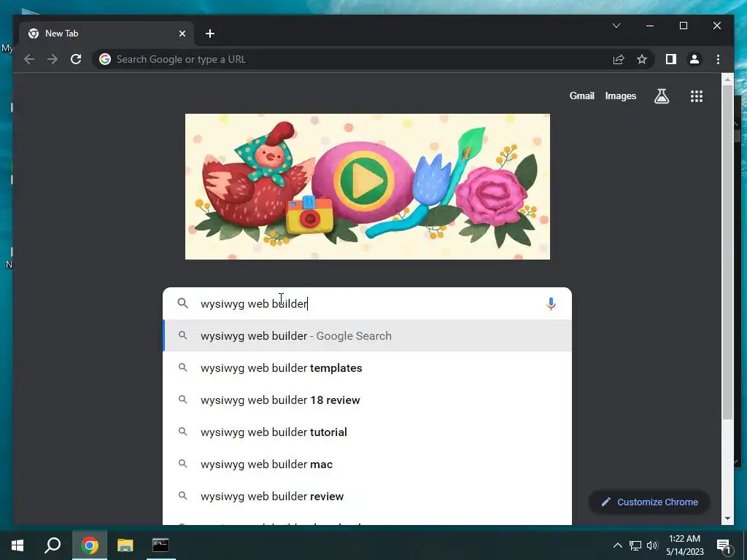
Task: Open the Google apps grid
Action: [x=697, y=96]
